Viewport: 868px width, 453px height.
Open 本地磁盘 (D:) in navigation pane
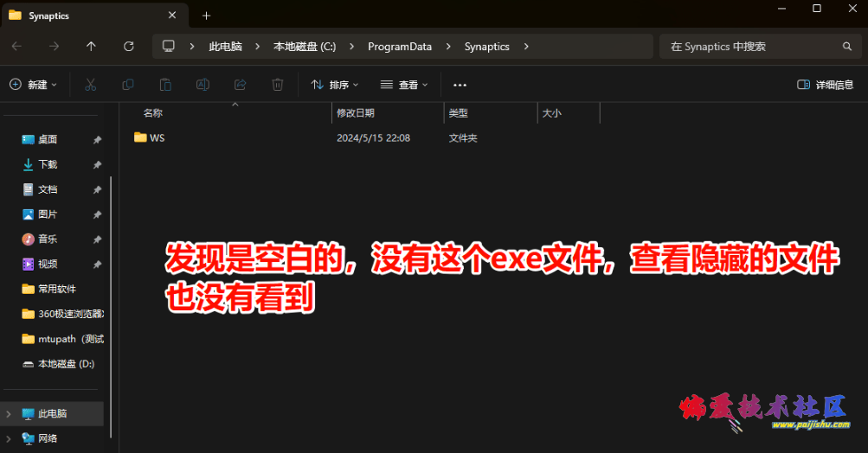(x=66, y=364)
